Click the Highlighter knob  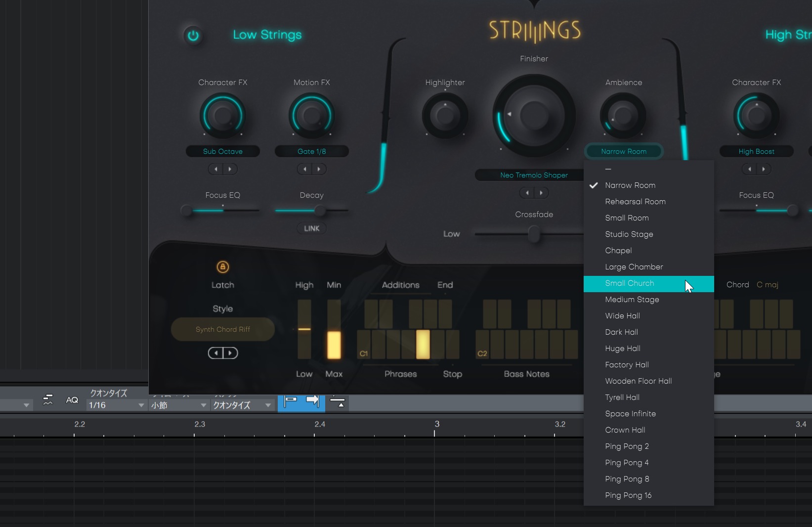tap(445, 116)
